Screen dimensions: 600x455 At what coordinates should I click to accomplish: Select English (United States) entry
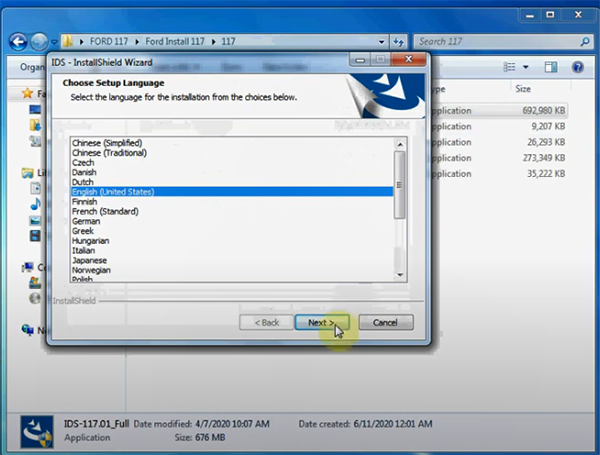(x=232, y=192)
